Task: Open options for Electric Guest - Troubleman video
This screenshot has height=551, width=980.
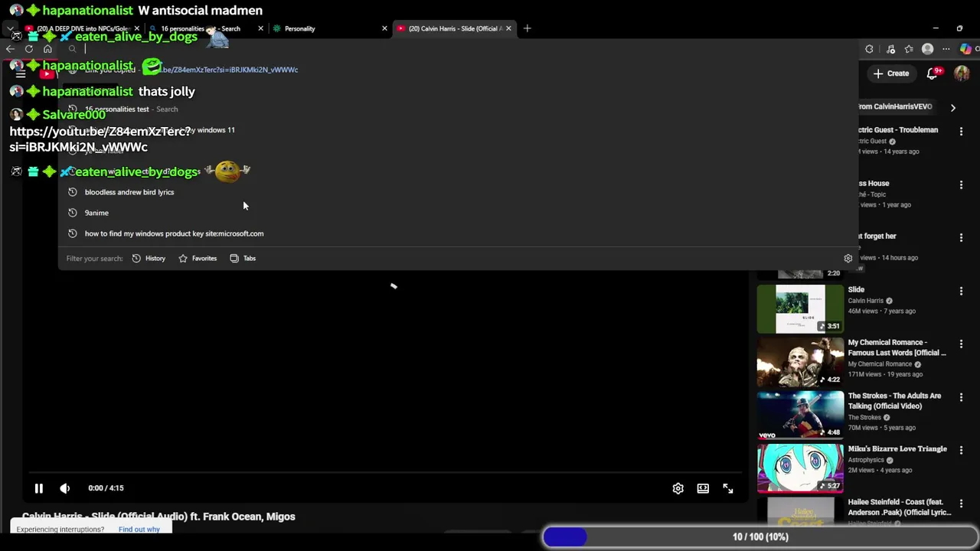Action: (961, 132)
